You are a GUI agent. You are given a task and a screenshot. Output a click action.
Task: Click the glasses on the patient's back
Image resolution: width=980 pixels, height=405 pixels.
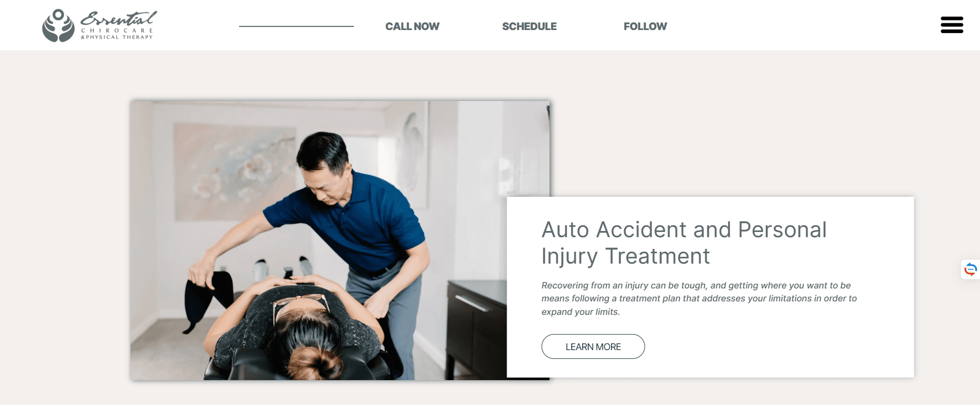[300, 306]
